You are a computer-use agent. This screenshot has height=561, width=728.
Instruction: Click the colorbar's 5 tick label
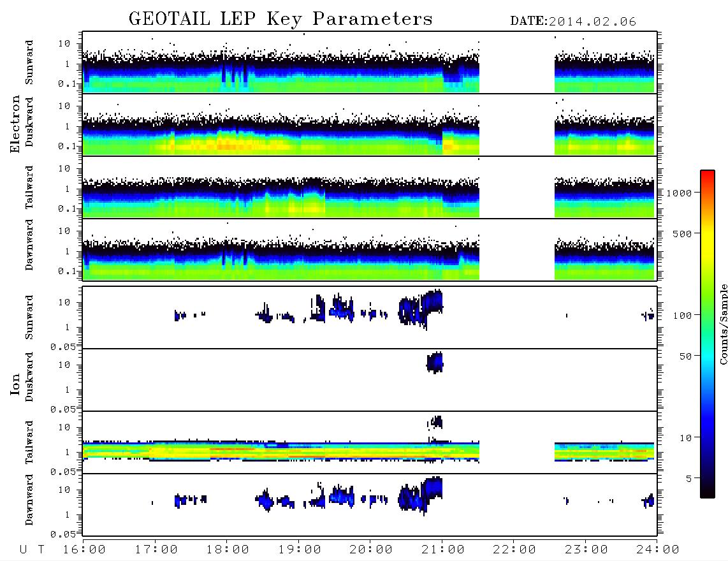pyautogui.click(x=689, y=479)
